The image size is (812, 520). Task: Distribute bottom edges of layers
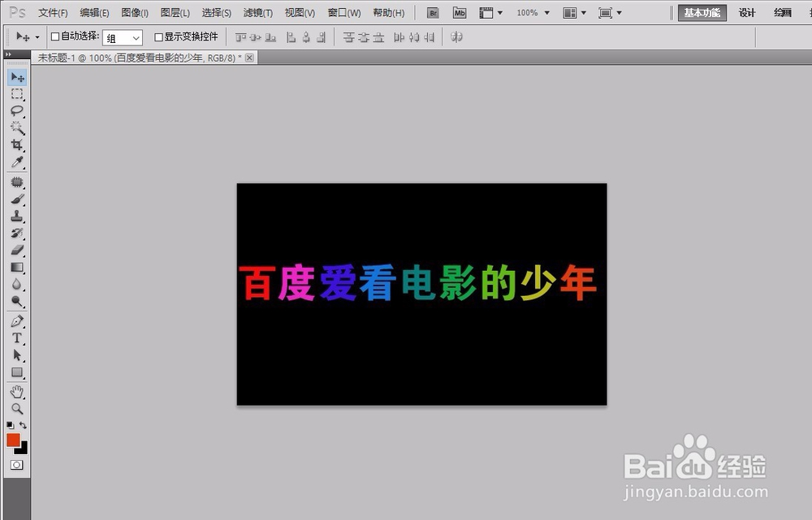point(379,37)
